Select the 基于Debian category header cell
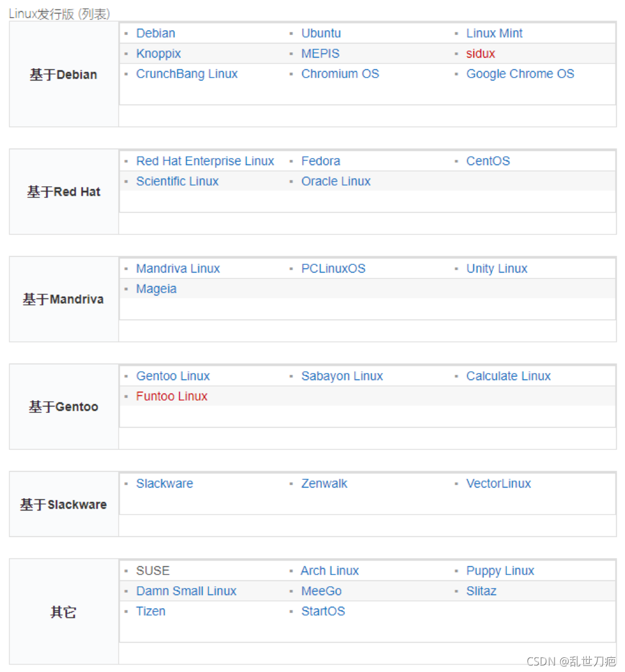Viewport: 625px width, 672px height. 64,75
